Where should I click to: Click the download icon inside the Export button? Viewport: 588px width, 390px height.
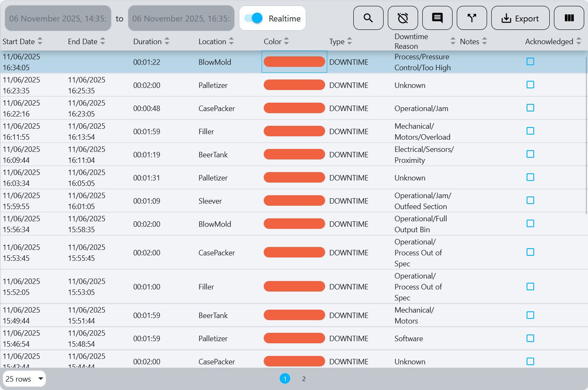point(506,18)
